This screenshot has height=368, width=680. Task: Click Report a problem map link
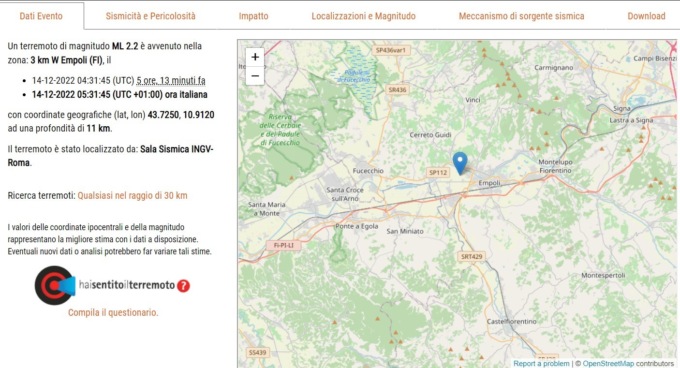click(x=541, y=363)
